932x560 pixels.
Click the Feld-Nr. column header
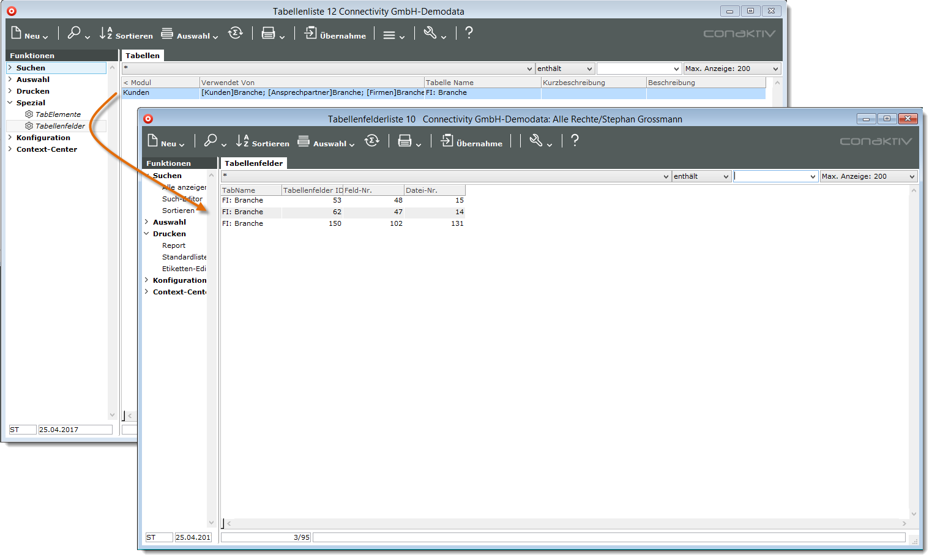click(373, 190)
